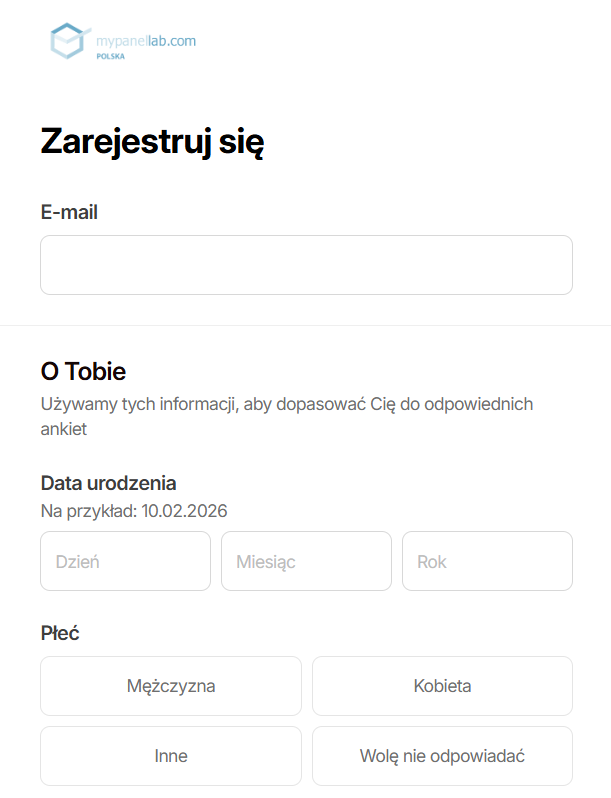The image size is (611, 798).
Task: Select the Kobieta gender option
Action: click(442, 686)
